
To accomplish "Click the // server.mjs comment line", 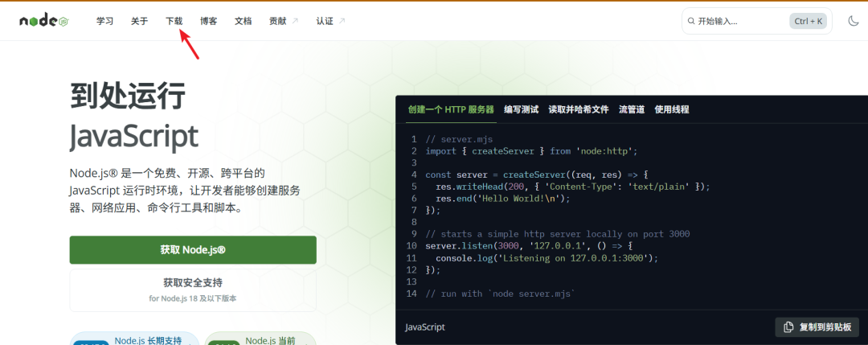I will coord(459,139).
